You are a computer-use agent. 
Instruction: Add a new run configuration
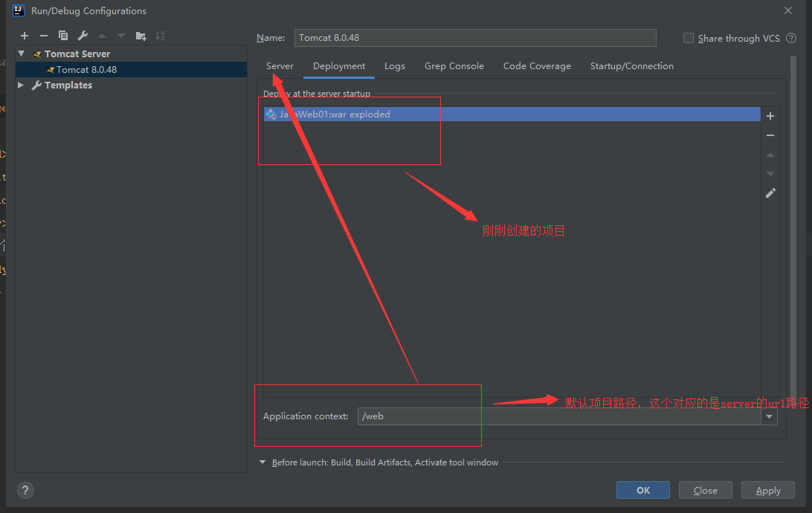pyautogui.click(x=25, y=36)
